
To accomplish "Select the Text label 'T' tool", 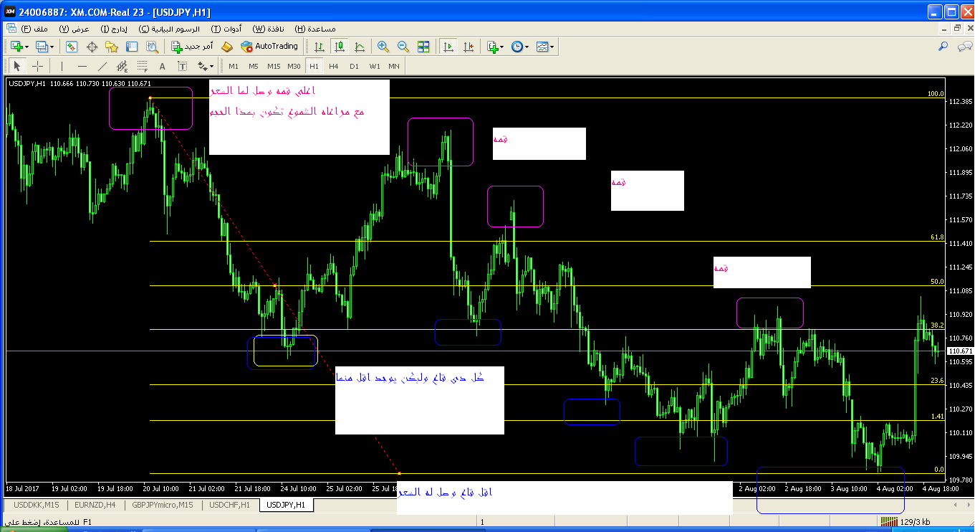I will (x=182, y=66).
